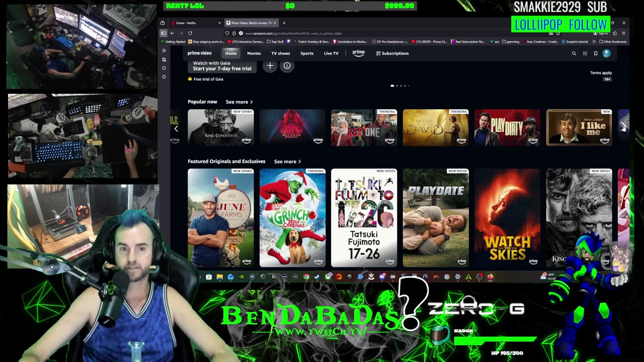Start Gaia 7-day free trial button

click(222, 66)
